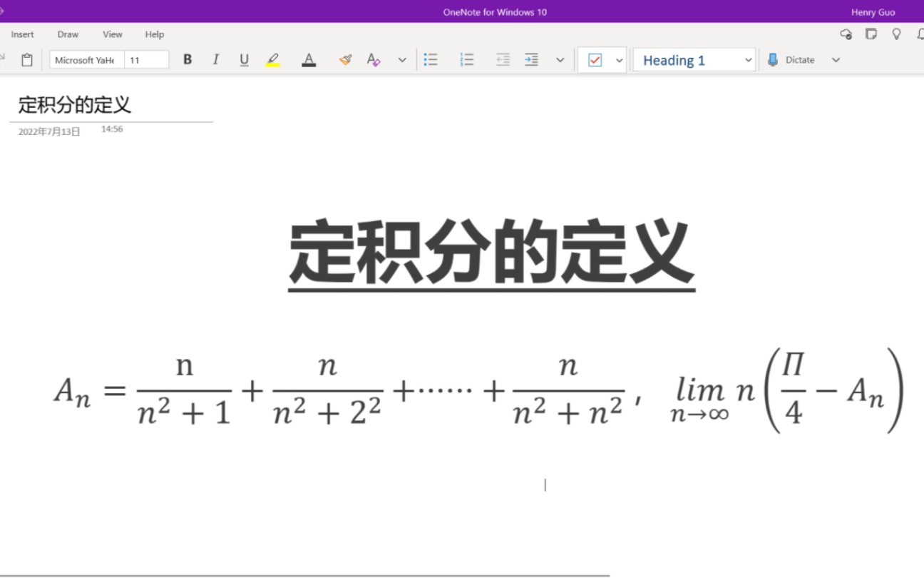Switch to the Draw tab
The image size is (924, 578).
[x=68, y=34]
